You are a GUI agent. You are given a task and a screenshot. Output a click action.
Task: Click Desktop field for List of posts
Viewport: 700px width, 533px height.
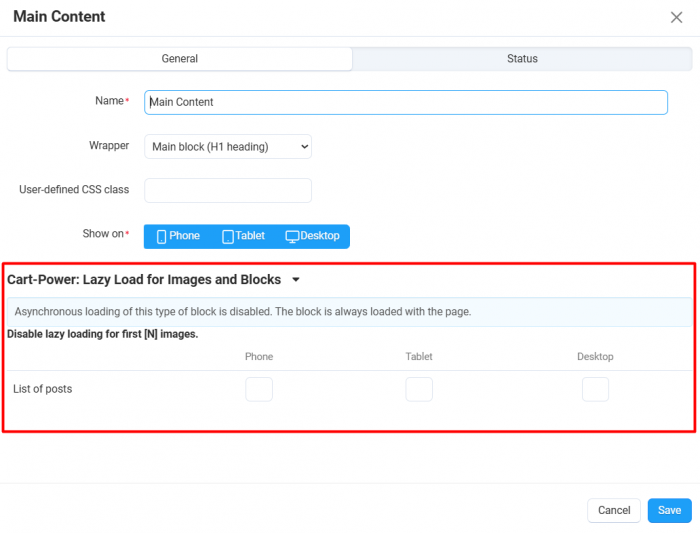(595, 389)
